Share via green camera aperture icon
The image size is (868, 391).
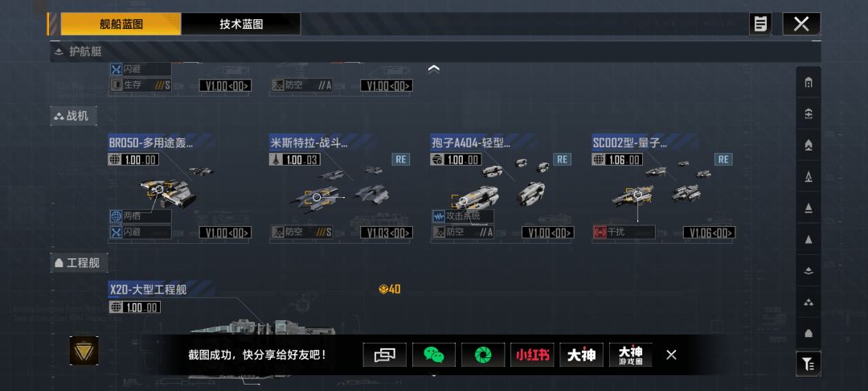(x=483, y=355)
